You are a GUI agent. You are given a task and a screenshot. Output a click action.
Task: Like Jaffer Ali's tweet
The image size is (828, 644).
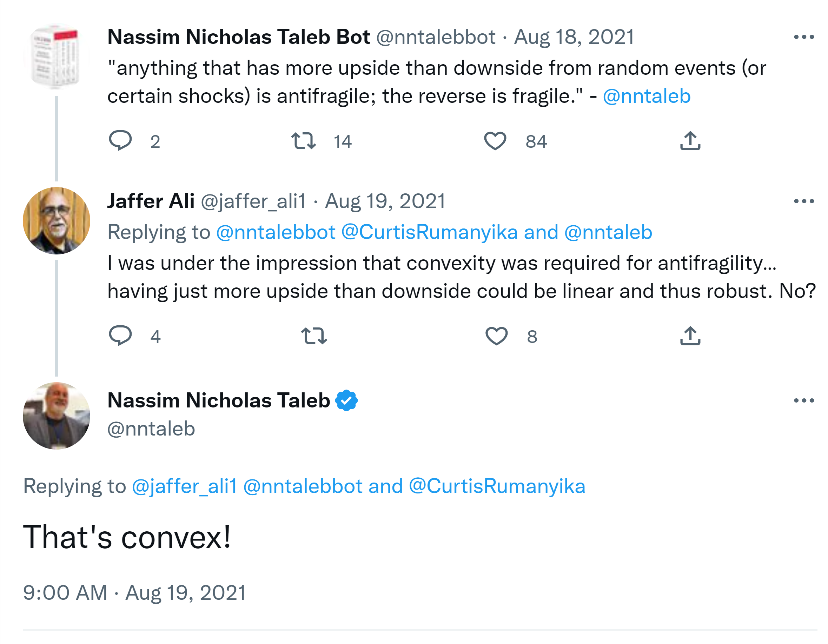496,336
